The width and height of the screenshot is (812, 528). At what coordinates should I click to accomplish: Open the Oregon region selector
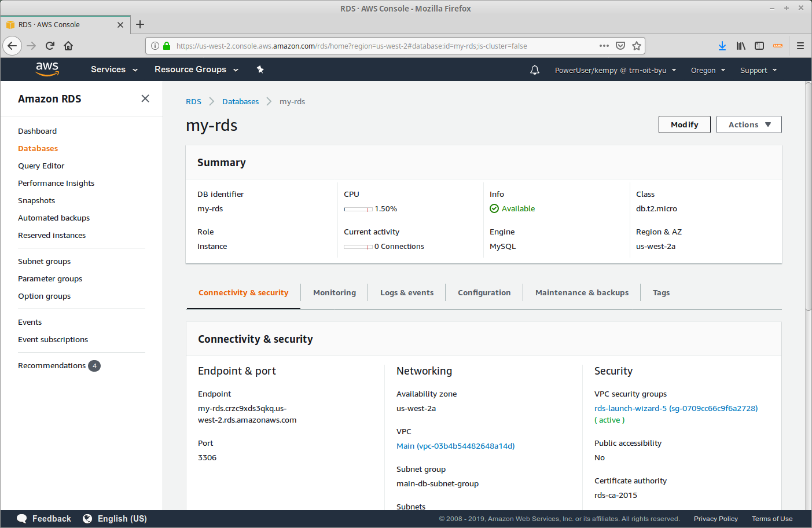point(708,70)
